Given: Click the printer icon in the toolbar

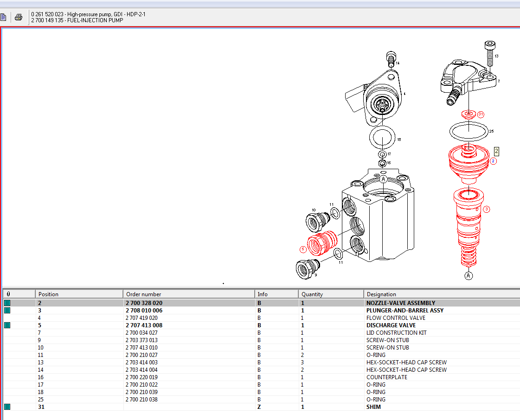Looking at the screenshot, I should point(19,18).
